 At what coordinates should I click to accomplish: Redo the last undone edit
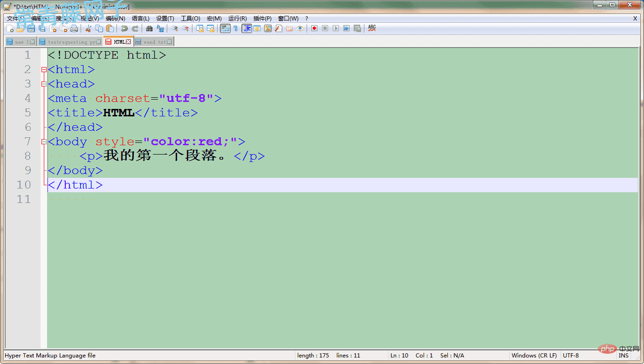pyautogui.click(x=135, y=28)
